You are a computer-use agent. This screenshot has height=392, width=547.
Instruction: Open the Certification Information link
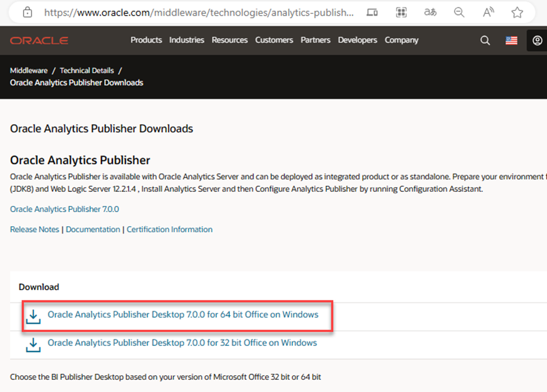tap(170, 230)
